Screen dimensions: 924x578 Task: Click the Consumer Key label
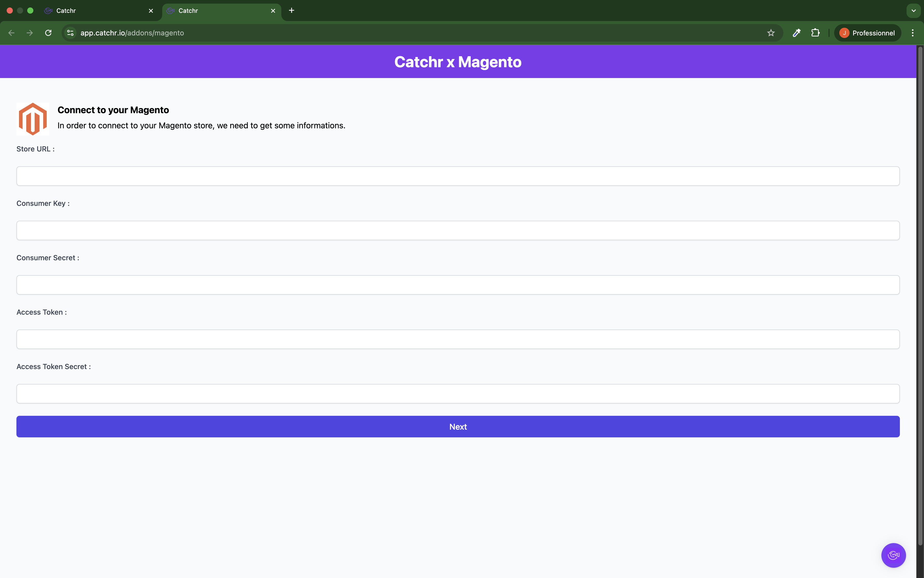(x=43, y=203)
